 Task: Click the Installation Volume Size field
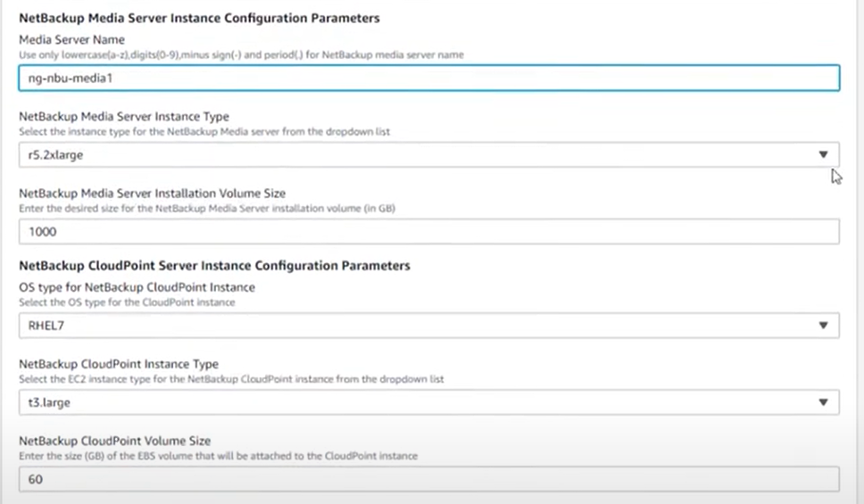click(x=428, y=231)
